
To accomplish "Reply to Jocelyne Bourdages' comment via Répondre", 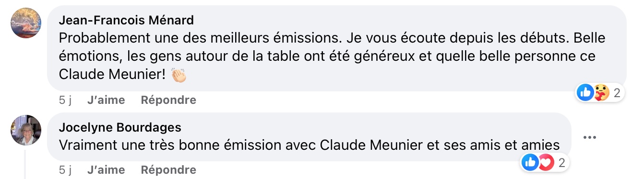I will tap(168, 170).
